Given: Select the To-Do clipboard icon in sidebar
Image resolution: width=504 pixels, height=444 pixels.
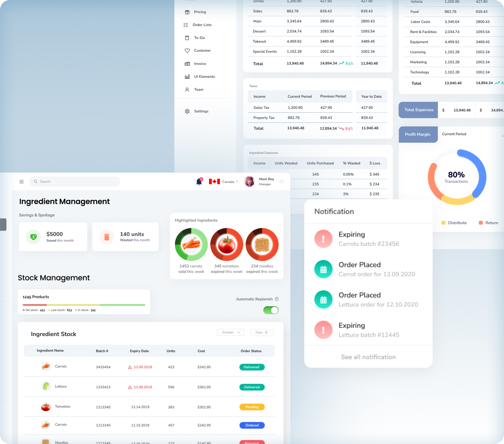Looking at the screenshot, I should tap(187, 38).
